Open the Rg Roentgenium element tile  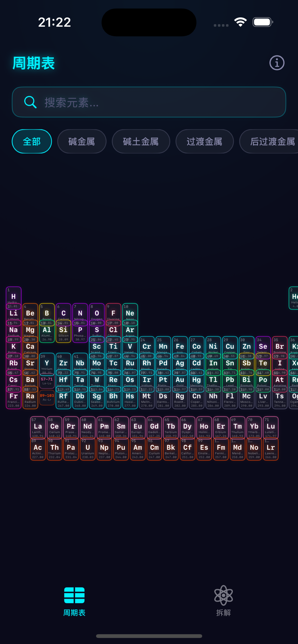(180, 398)
